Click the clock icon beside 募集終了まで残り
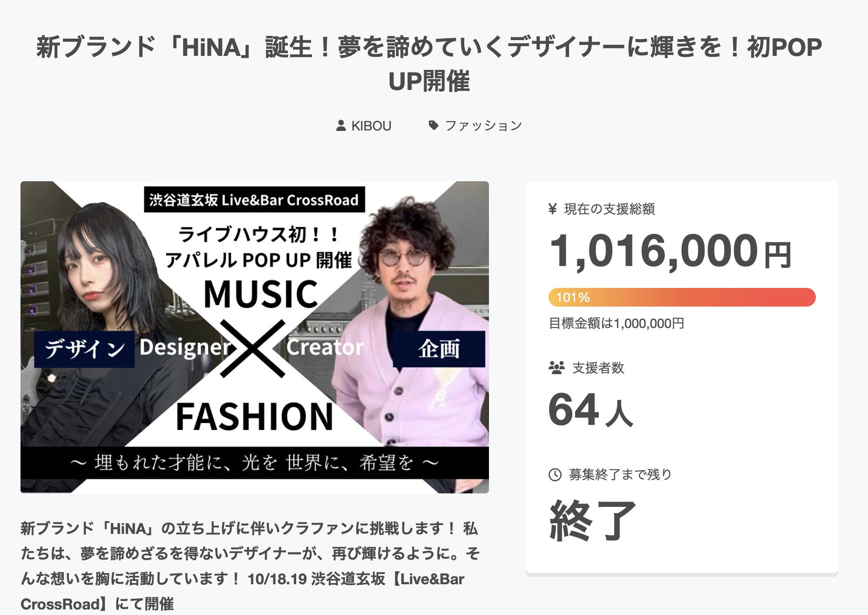The width and height of the screenshot is (868, 615). pos(555,475)
